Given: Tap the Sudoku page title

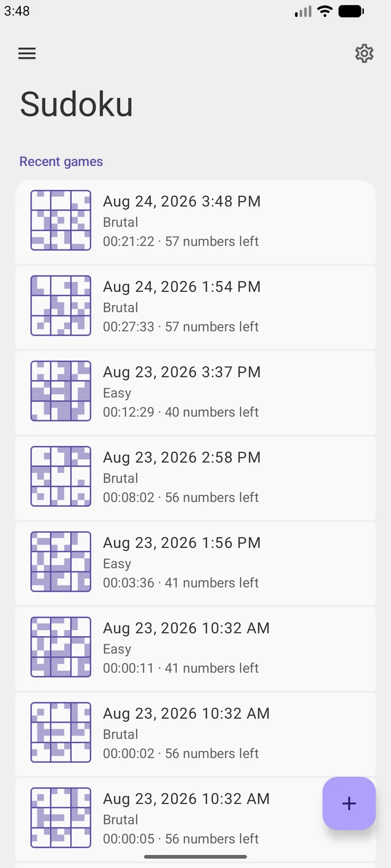Looking at the screenshot, I should pos(77,104).
